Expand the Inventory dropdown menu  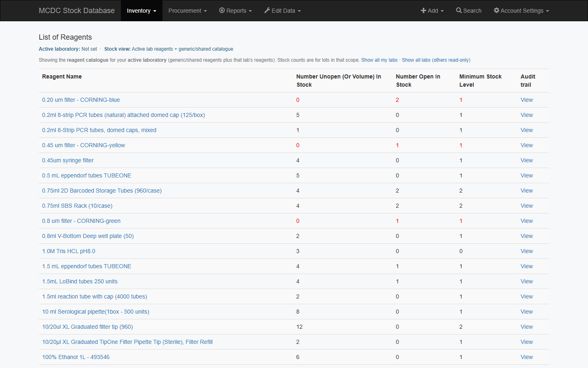tap(142, 11)
